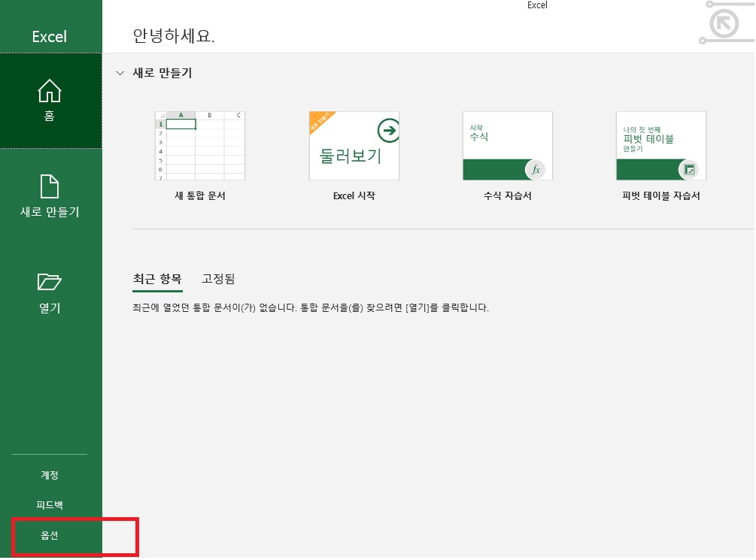This screenshot has width=756, height=560.
Task: Open the 피벗 테이블 자습서 template thumbnail
Action: [x=661, y=146]
